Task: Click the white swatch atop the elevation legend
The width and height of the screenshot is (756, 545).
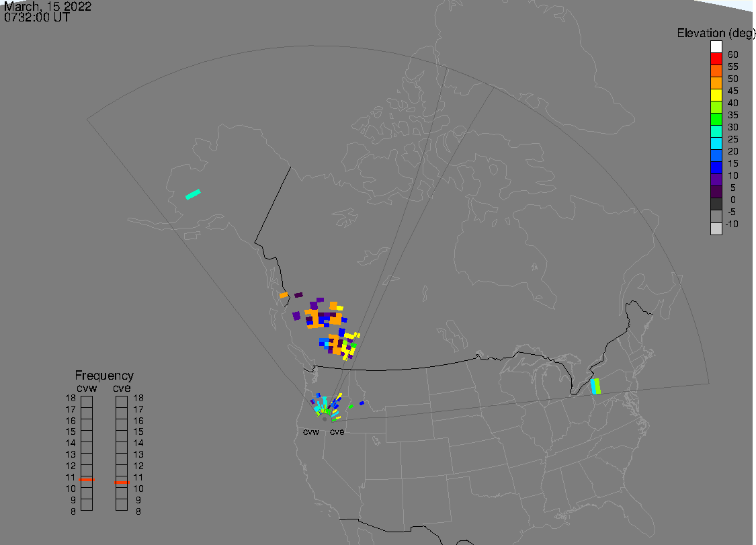Action: 716,47
